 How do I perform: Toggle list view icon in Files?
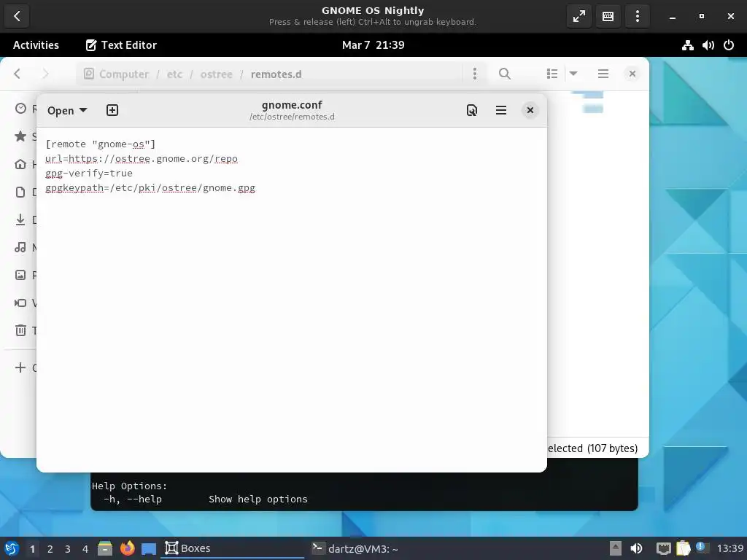[552, 74]
